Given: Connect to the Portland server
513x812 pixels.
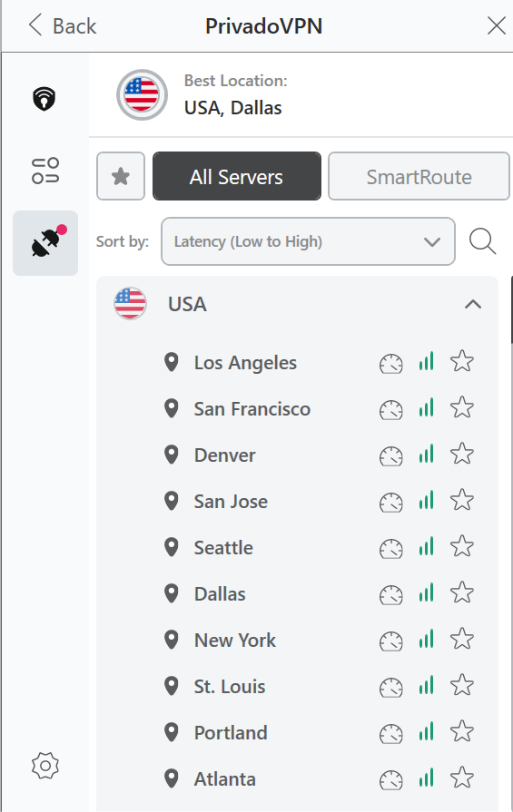Looking at the screenshot, I should point(231,733).
